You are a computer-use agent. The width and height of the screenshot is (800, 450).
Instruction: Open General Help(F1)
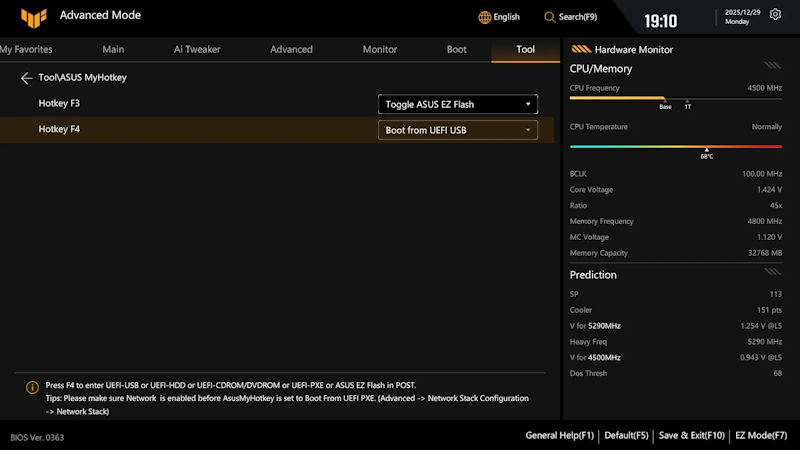pyautogui.click(x=560, y=436)
